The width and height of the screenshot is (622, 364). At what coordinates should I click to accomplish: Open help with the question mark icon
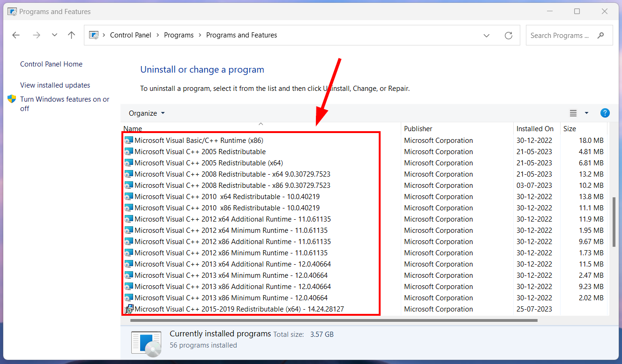(605, 113)
